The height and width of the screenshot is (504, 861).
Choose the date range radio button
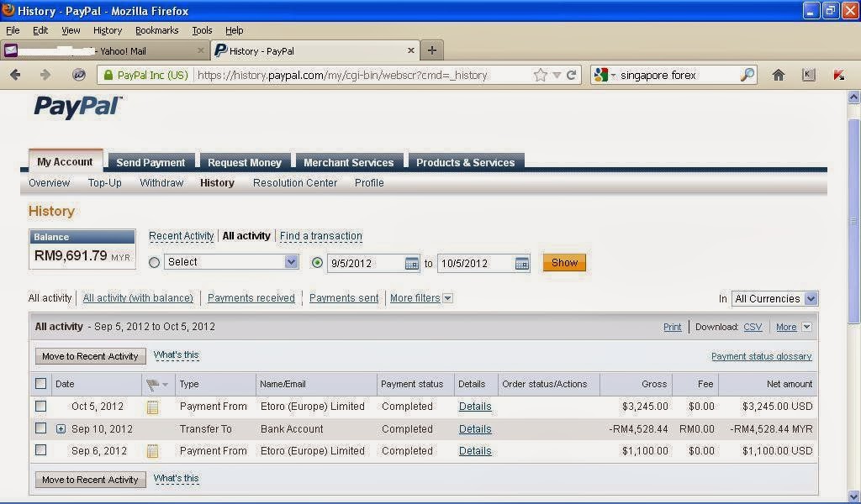[x=317, y=263]
